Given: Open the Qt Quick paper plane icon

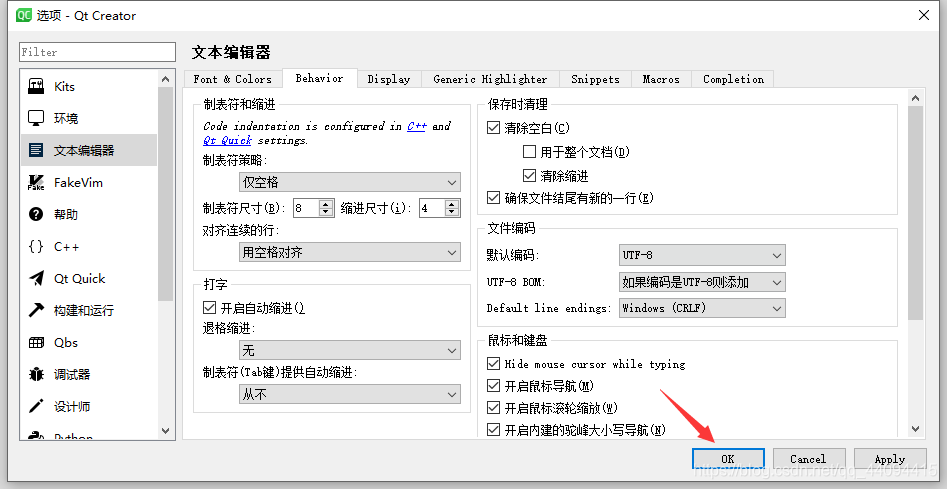Looking at the screenshot, I should point(36,278).
